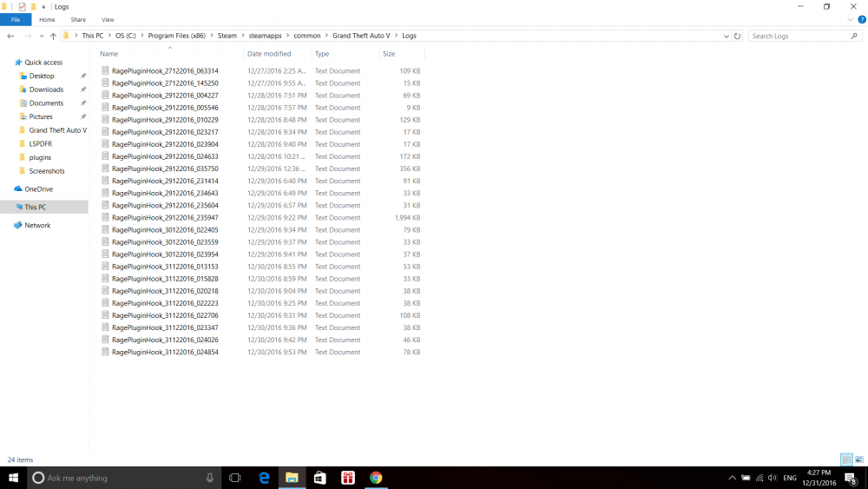Switch to the Share ribbon tab
This screenshot has width=868, height=489.
78,19
